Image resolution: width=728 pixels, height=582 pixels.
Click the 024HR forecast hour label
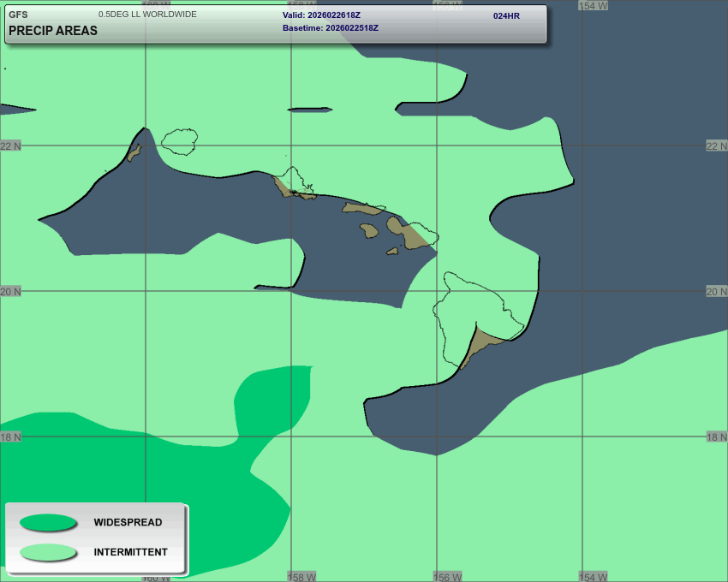(x=506, y=16)
